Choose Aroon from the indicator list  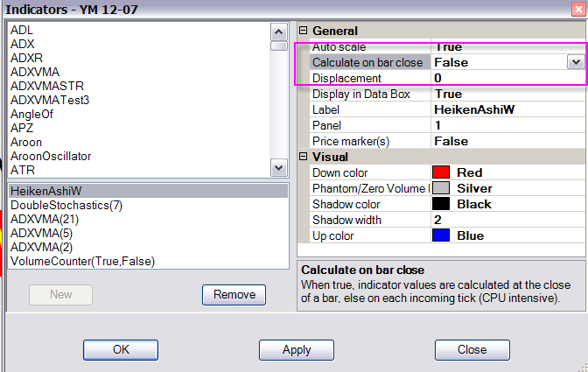[x=26, y=142]
